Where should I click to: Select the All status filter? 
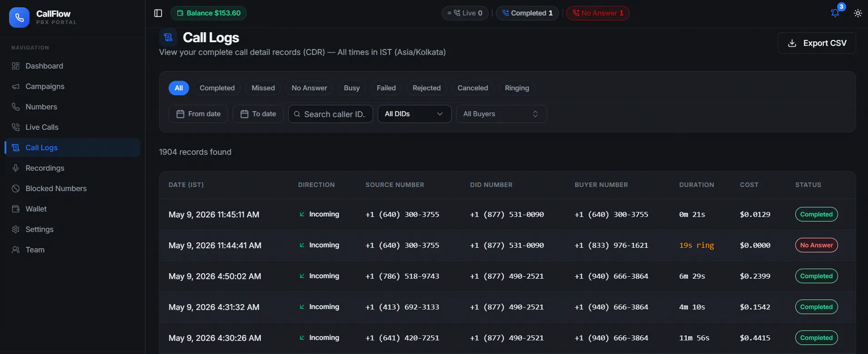pyautogui.click(x=179, y=88)
